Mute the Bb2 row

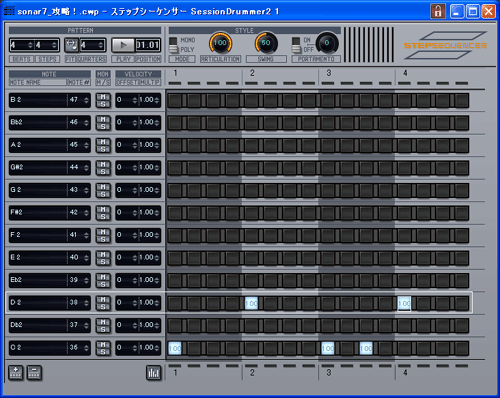coord(103,119)
